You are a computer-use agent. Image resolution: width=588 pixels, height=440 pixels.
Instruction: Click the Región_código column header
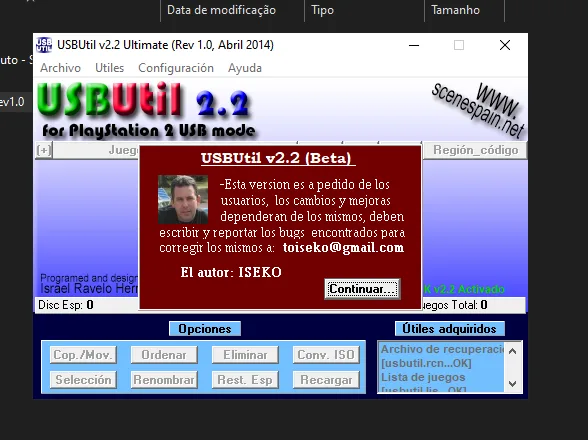pos(475,150)
